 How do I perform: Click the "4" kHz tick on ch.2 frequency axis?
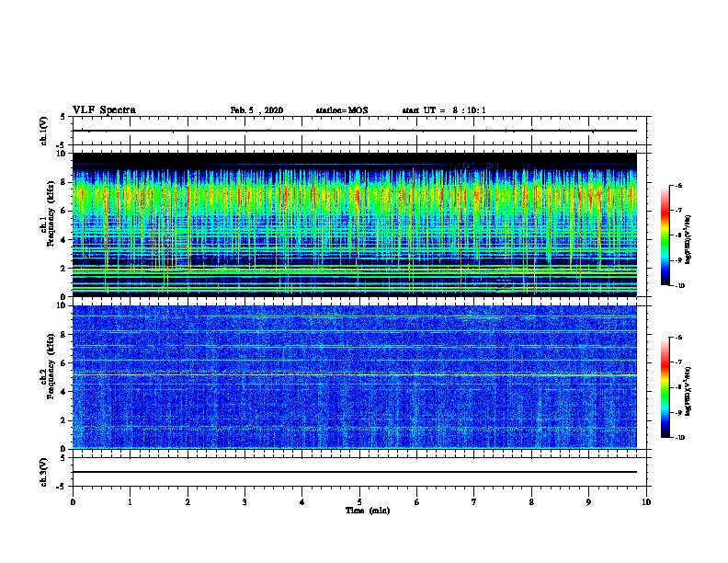63,392
